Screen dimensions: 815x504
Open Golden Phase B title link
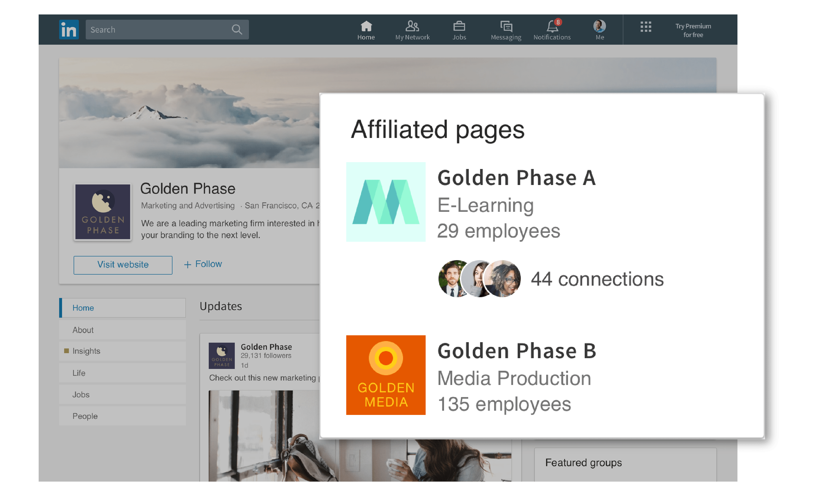pos(517,351)
